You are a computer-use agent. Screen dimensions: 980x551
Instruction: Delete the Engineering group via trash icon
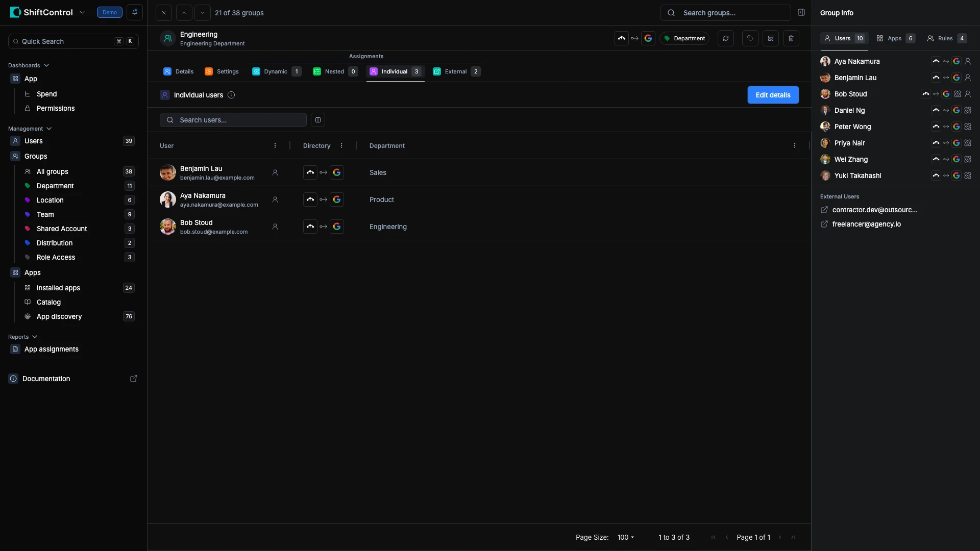791,38
